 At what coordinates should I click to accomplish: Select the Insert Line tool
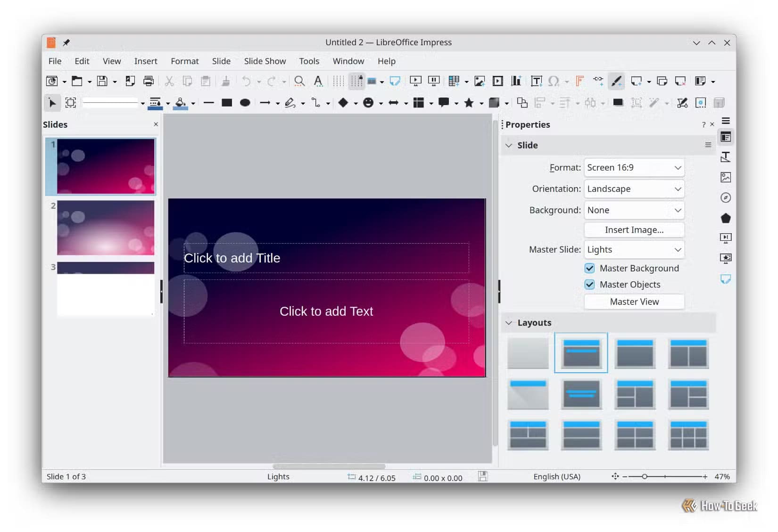[x=209, y=103]
